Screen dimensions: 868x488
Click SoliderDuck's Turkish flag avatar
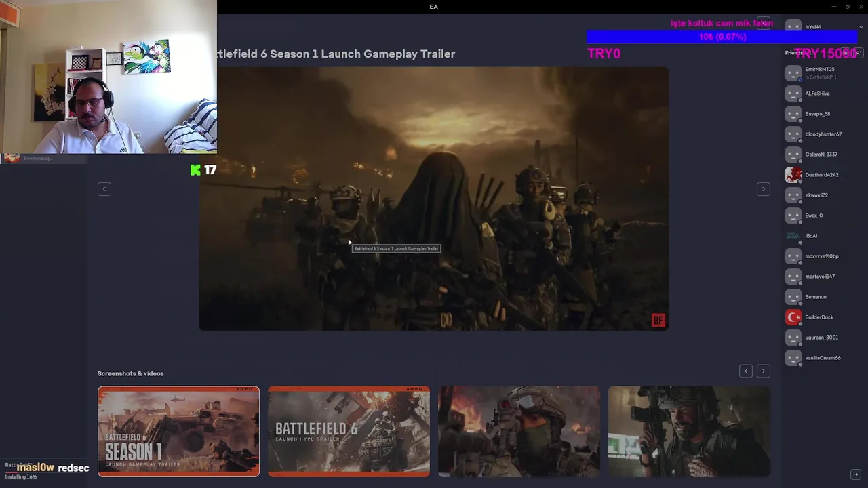point(793,317)
